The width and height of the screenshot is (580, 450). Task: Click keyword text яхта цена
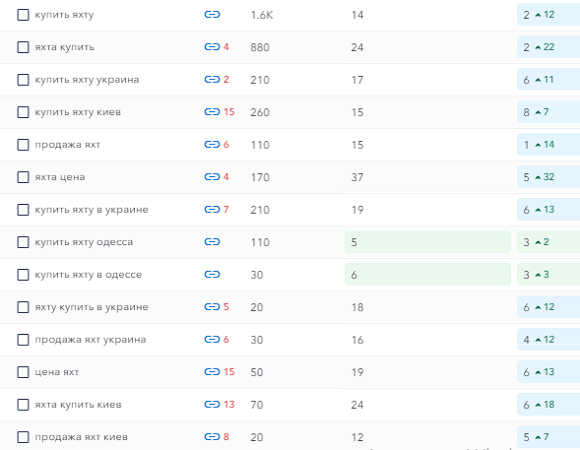[x=60, y=177]
